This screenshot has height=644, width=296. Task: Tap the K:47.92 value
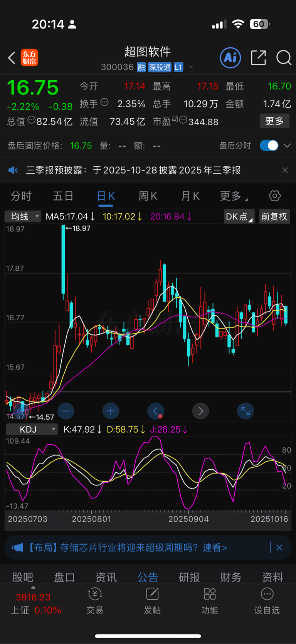(x=82, y=429)
